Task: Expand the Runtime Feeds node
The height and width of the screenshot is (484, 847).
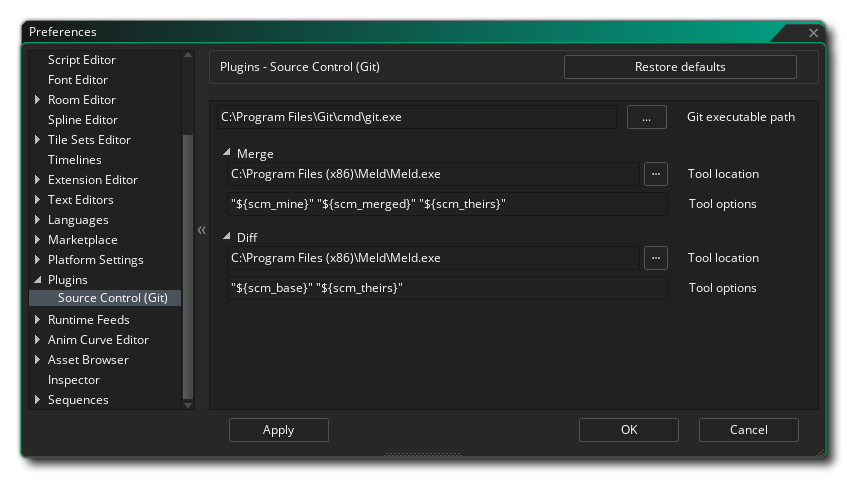Action: click(37, 320)
